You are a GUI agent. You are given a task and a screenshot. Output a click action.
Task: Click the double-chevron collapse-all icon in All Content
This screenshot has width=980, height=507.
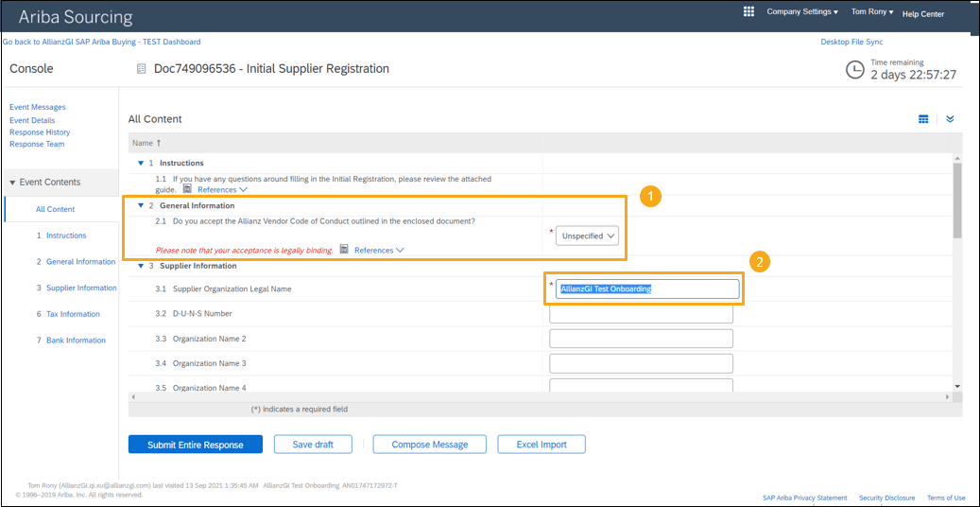click(950, 119)
